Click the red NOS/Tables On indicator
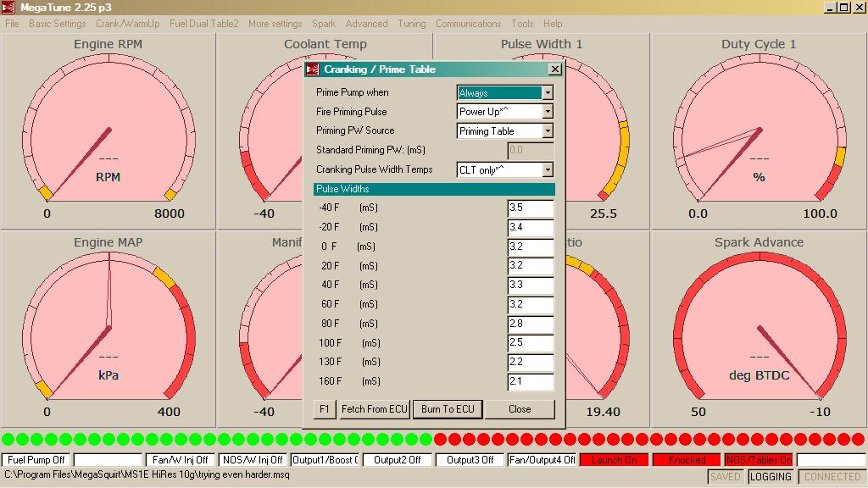The image size is (868, 488). point(759,460)
